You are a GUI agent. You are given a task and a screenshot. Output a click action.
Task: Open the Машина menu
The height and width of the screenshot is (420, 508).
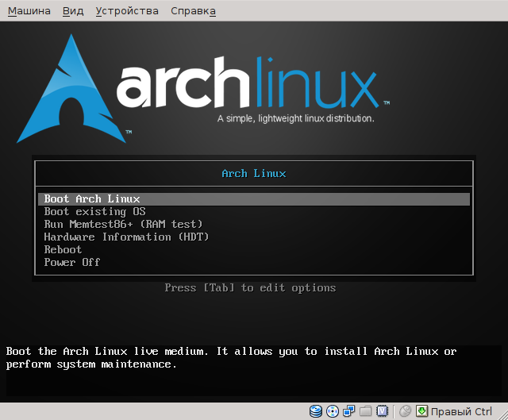29,11
